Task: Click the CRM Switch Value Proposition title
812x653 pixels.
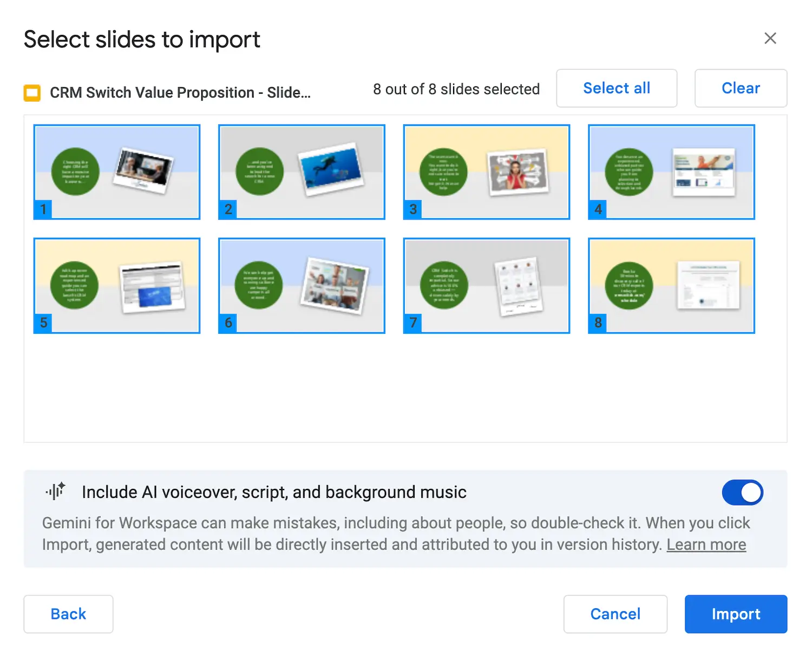Action: tap(180, 93)
